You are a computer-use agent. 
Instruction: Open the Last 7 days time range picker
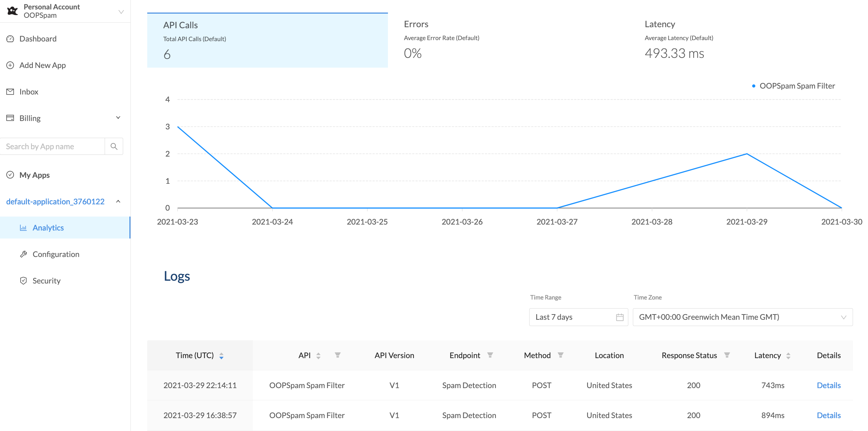[578, 317]
